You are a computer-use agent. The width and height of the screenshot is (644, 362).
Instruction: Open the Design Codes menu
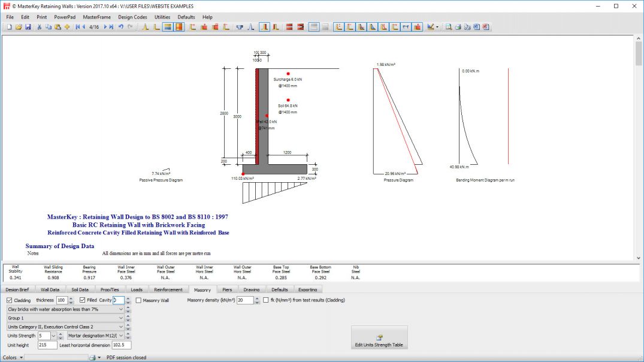[132, 17]
